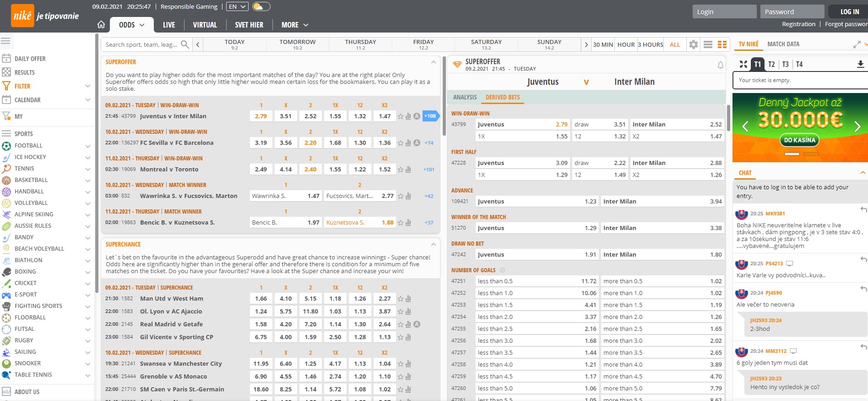Image resolution: width=868 pixels, height=401 pixels.
Task: Select odd 2.79 for Juventus win
Action: (x=261, y=116)
